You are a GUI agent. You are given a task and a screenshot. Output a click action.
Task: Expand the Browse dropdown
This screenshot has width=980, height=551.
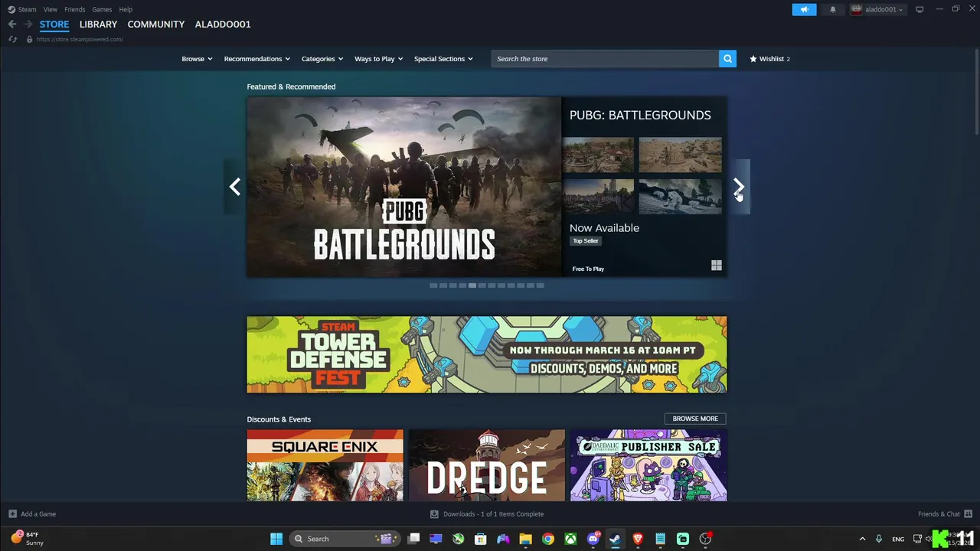click(x=197, y=59)
